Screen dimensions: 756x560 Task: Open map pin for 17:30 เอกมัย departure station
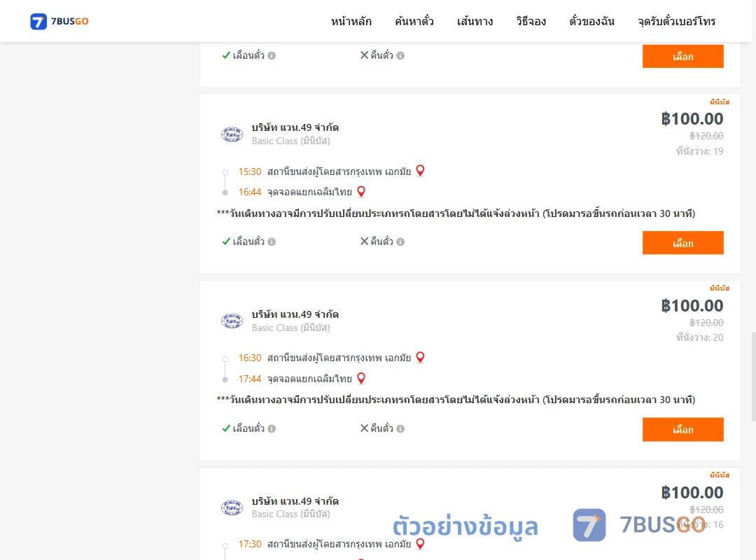[x=421, y=544]
